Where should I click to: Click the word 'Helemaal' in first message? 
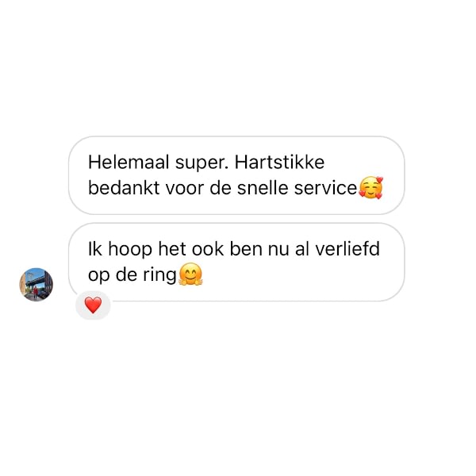point(129,162)
